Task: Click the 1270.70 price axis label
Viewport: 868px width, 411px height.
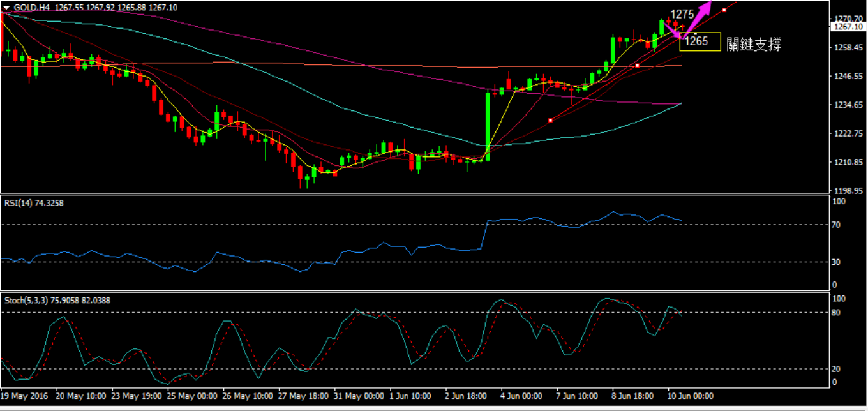Action: 848,19
